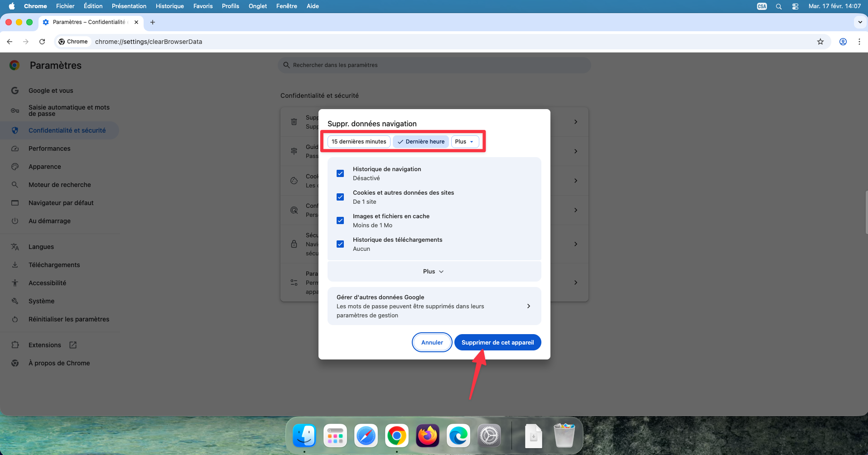This screenshot has width=868, height=455.
Task: Open Gérer d'autres données Google
Action: pos(434,306)
